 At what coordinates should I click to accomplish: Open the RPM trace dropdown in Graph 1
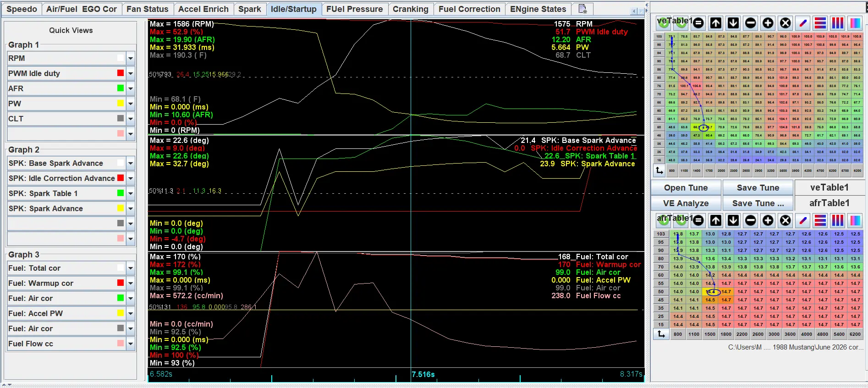tap(131, 58)
